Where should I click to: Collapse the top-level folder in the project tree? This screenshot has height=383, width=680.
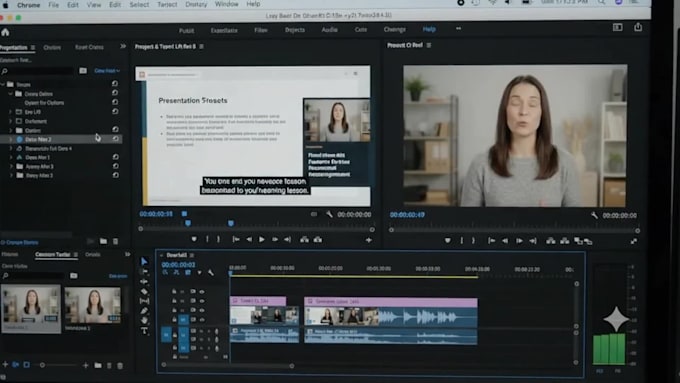pos(3,84)
